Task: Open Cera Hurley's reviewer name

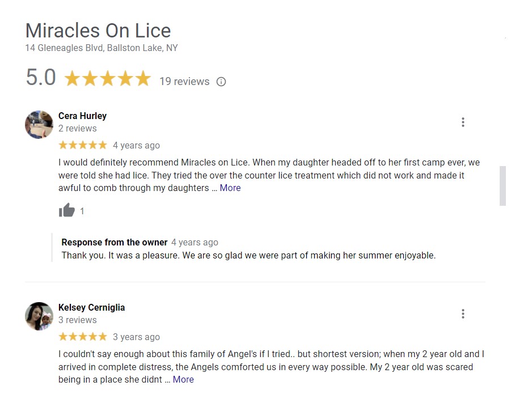Action: tap(82, 116)
